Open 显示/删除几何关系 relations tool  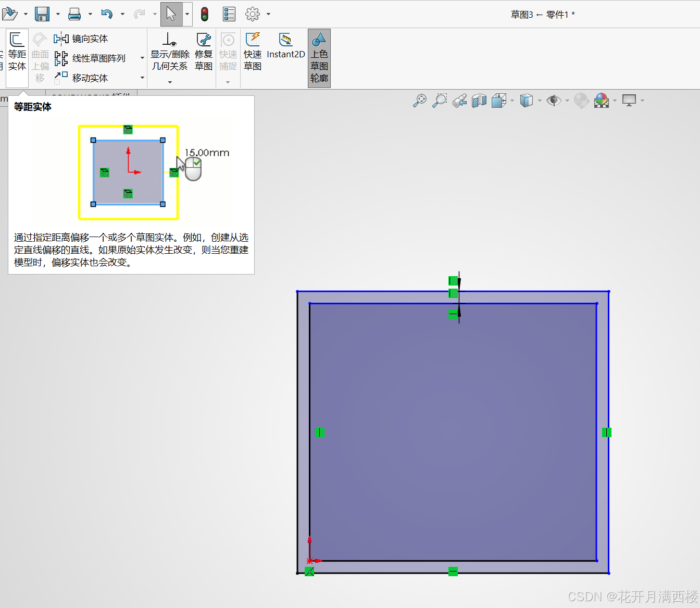[170, 52]
